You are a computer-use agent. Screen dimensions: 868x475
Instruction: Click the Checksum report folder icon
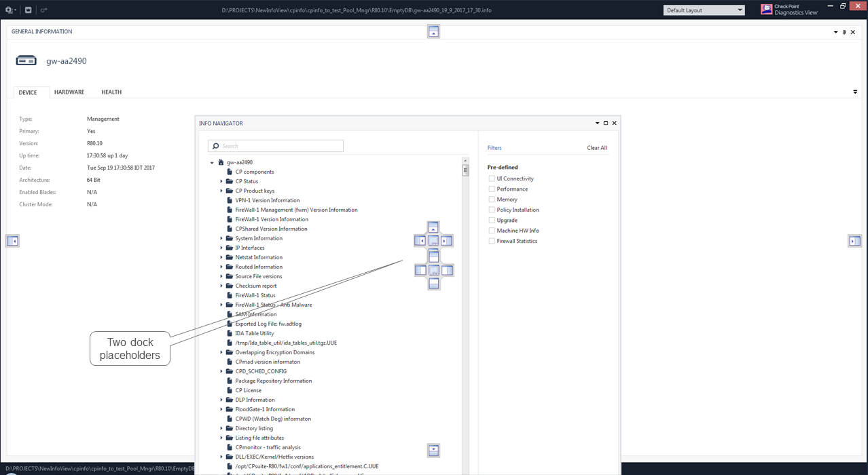pyautogui.click(x=230, y=286)
